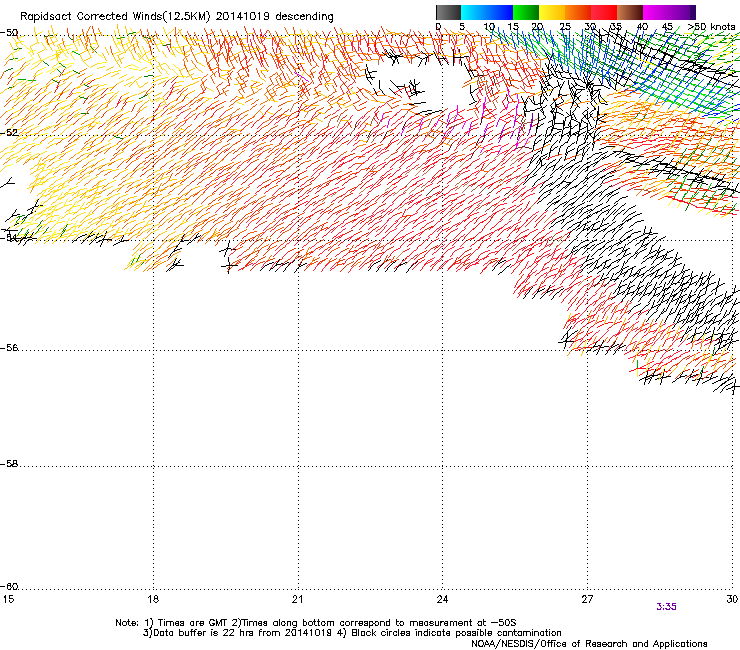Click the brown 35-40 knots color segment

click(630, 12)
